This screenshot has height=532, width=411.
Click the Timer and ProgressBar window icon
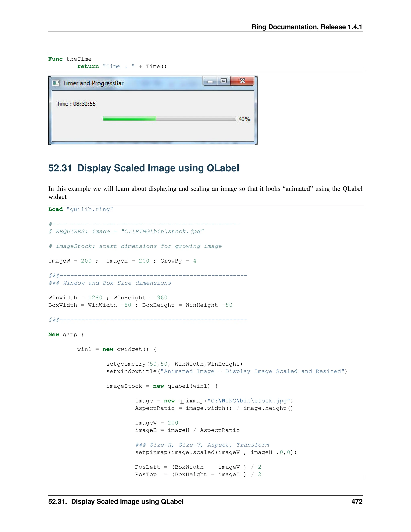56,83
